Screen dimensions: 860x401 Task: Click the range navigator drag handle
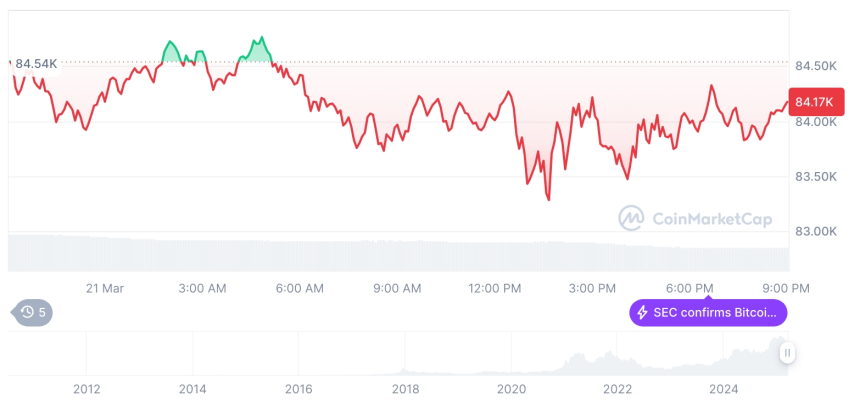[x=787, y=353]
